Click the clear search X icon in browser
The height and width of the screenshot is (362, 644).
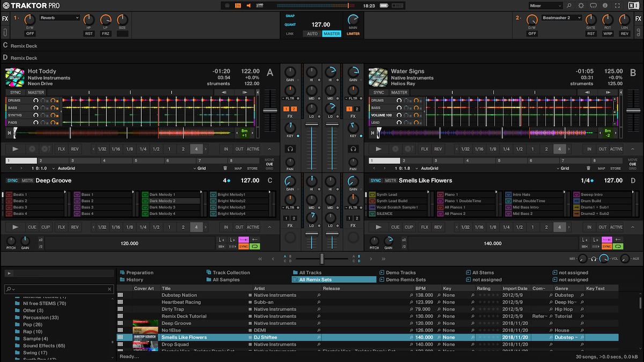110,289
